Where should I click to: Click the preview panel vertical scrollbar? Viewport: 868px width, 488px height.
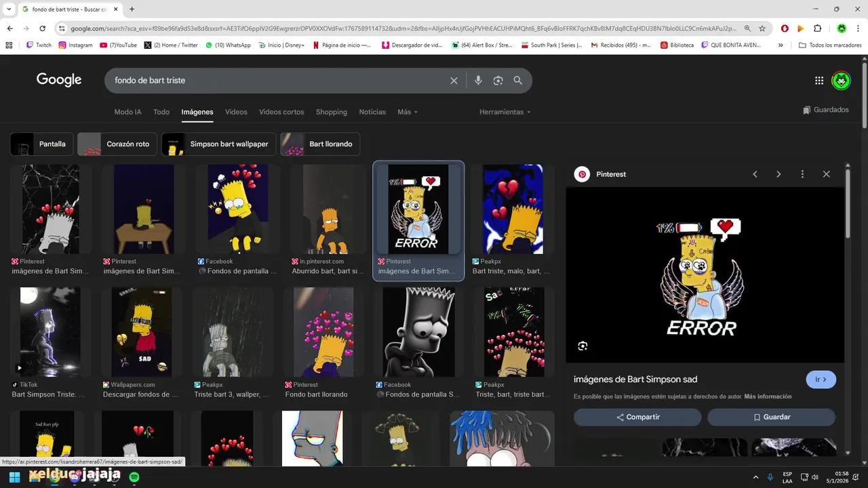[848, 203]
